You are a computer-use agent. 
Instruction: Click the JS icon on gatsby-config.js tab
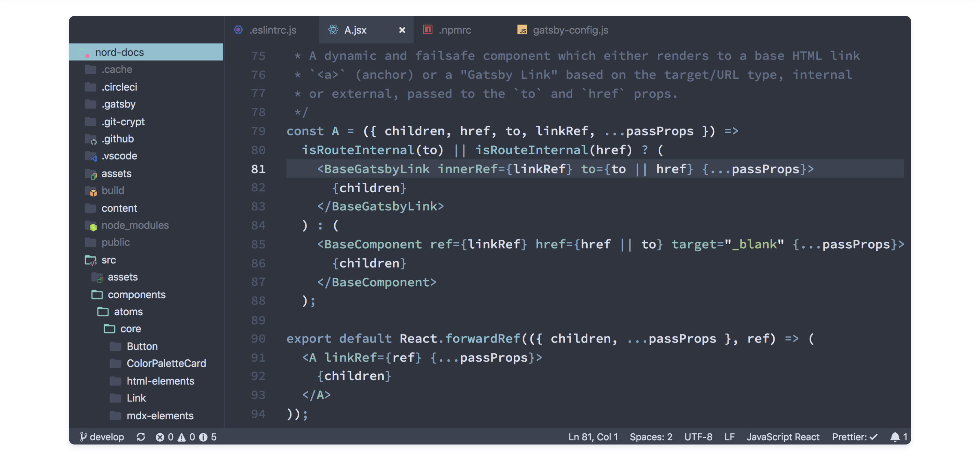coord(522,30)
